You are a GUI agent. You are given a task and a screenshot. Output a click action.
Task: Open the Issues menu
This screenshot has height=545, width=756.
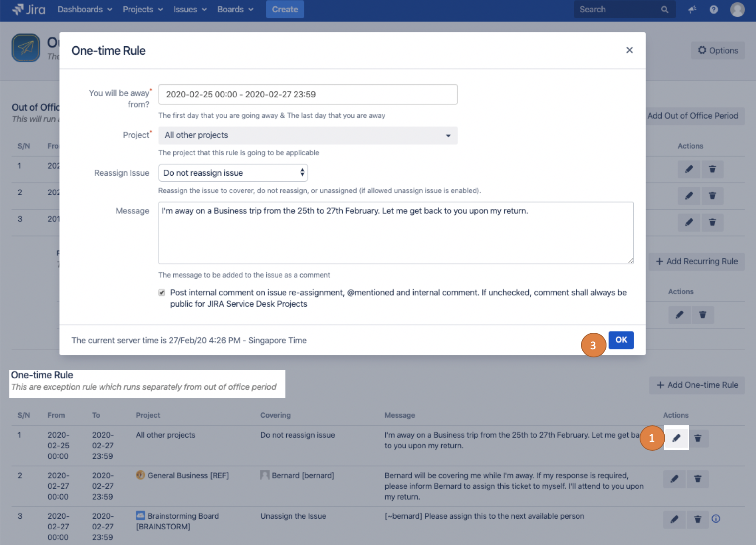pyautogui.click(x=189, y=9)
